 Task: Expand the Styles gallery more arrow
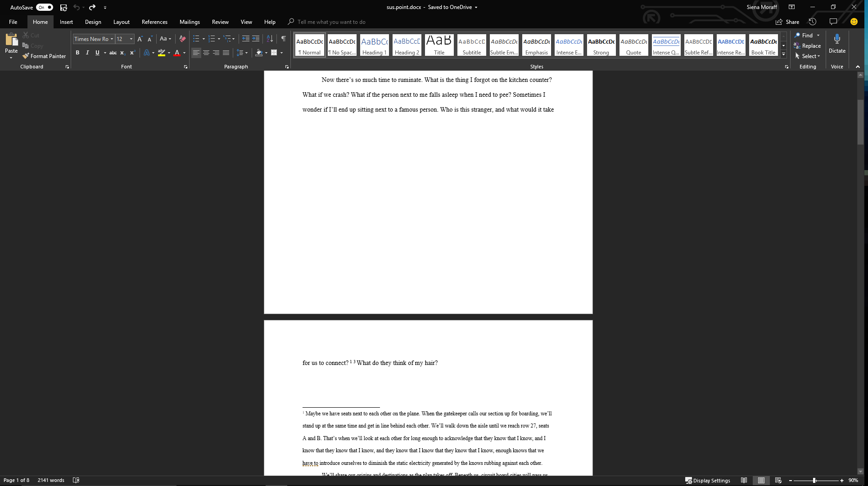783,54
